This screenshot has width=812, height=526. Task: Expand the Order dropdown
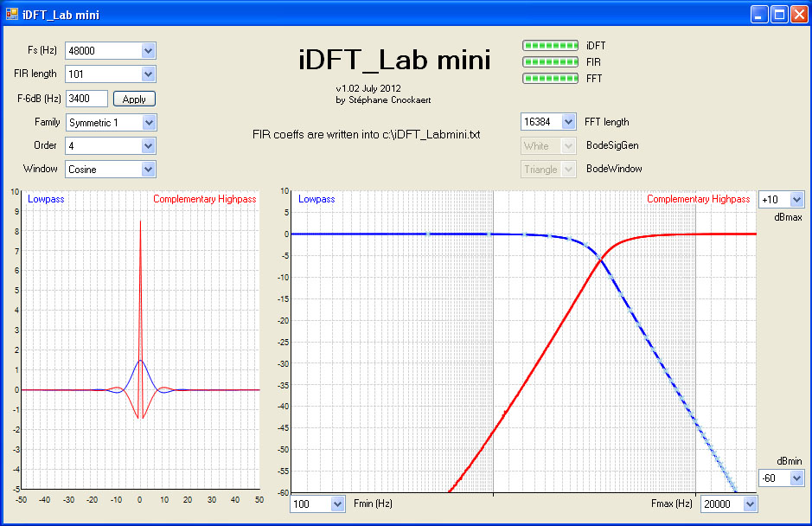[x=148, y=146]
